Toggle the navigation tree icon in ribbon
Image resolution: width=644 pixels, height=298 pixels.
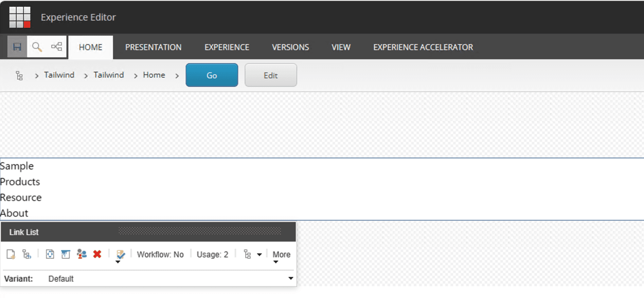(x=57, y=47)
